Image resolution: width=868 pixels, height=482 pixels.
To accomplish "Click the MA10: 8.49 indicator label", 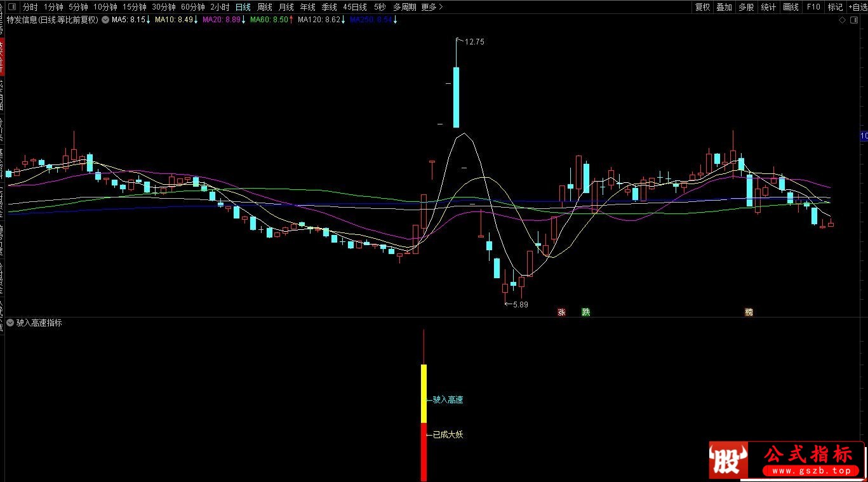I will click(x=177, y=20).
